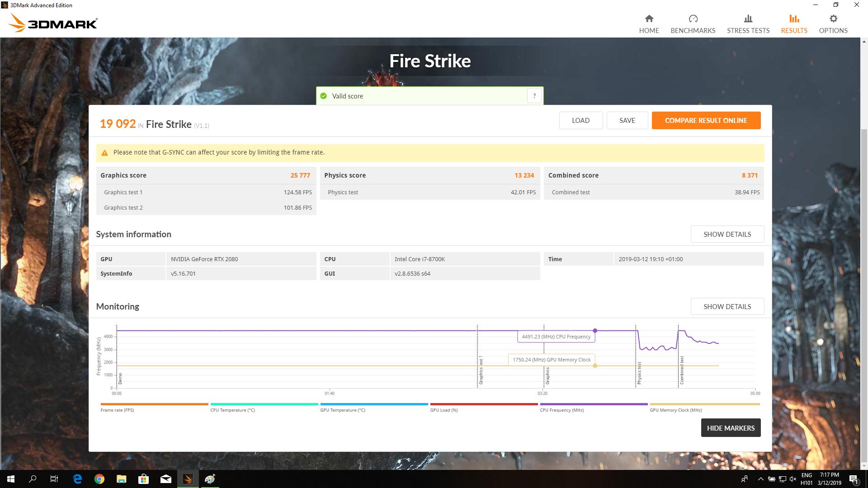Image resolution: width=868 pixels, height=488 pixels.
Task: Open the Home tab
Action: pyautogui.click(x=649, y=24)
